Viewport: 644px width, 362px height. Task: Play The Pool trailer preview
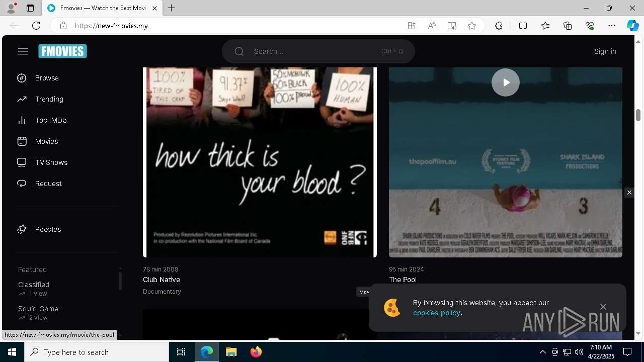click(505, 82)
